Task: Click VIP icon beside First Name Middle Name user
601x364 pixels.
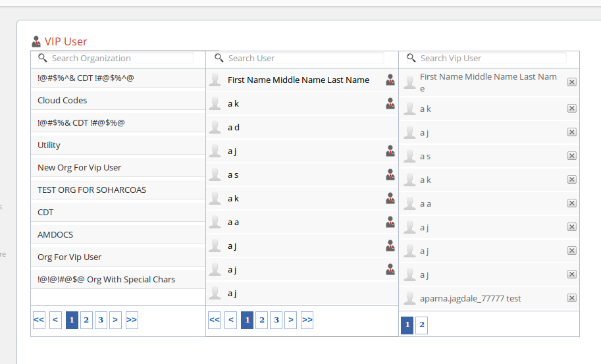Action: click(390, 80)
